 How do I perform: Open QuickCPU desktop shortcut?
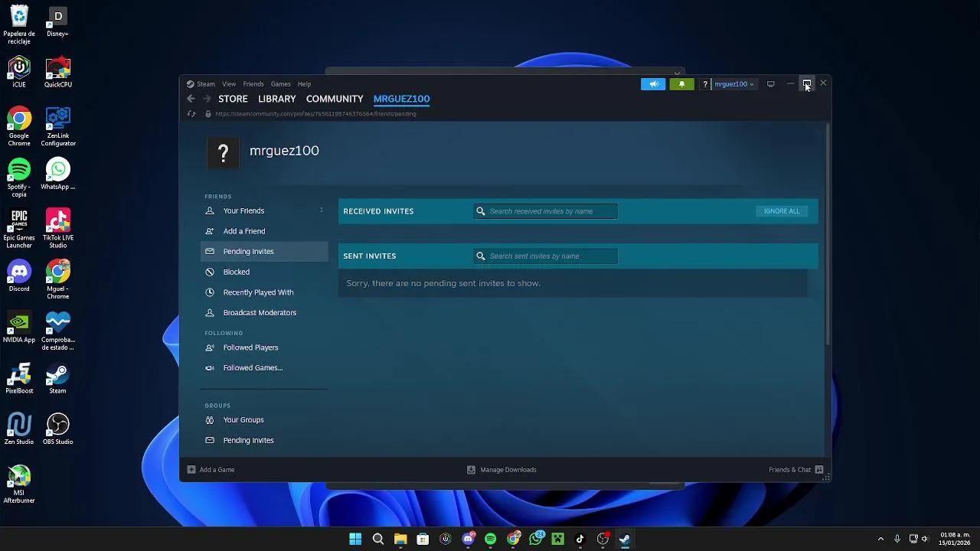[58, 73]
